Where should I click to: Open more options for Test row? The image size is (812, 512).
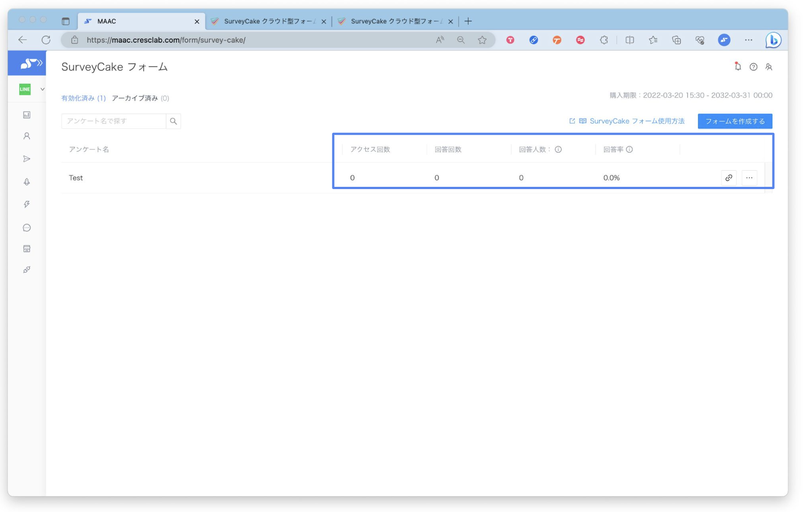tap(749, 178)
